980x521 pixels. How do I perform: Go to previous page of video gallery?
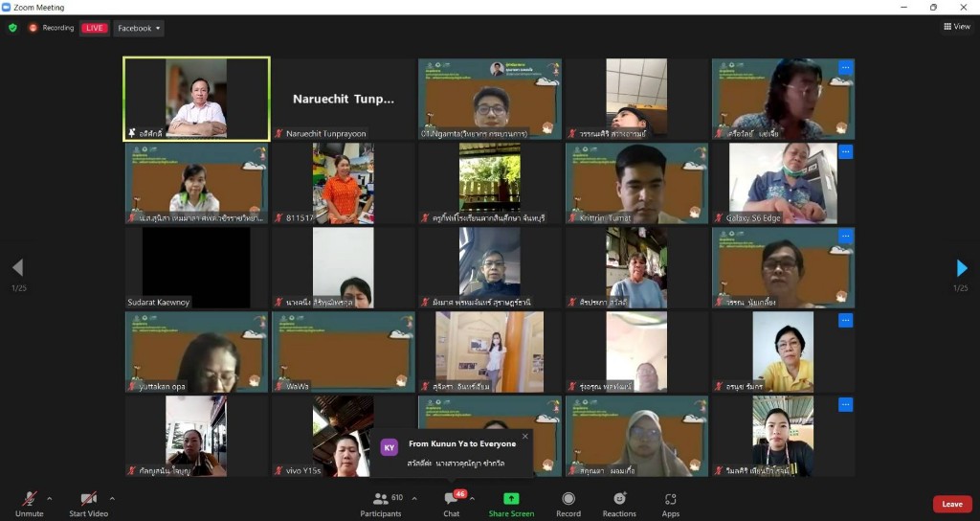17,268
